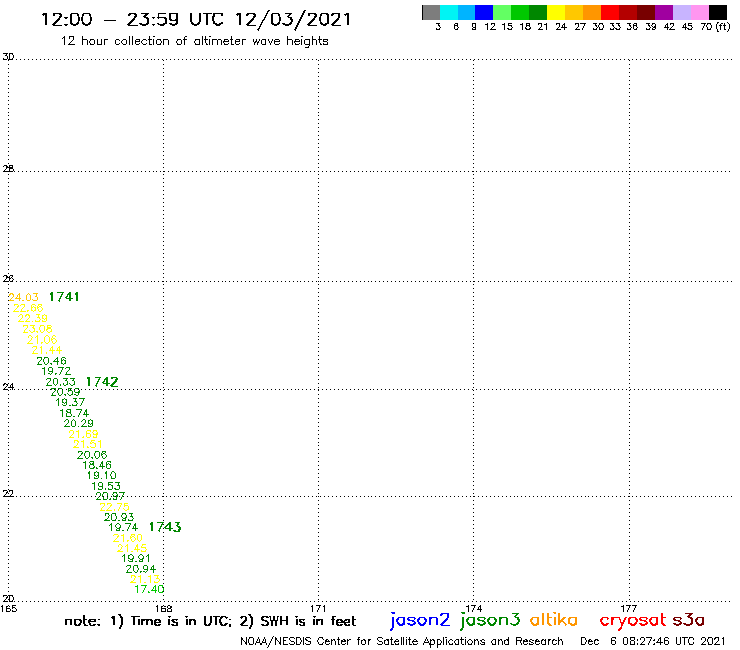Click the 21.45 wave height value

tap(132, 548)
